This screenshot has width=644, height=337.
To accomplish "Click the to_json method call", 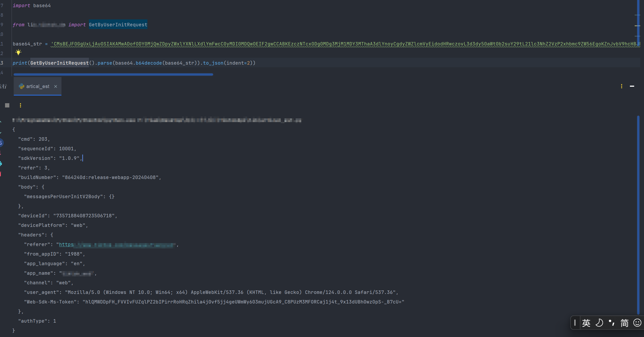I will (213, 63).
